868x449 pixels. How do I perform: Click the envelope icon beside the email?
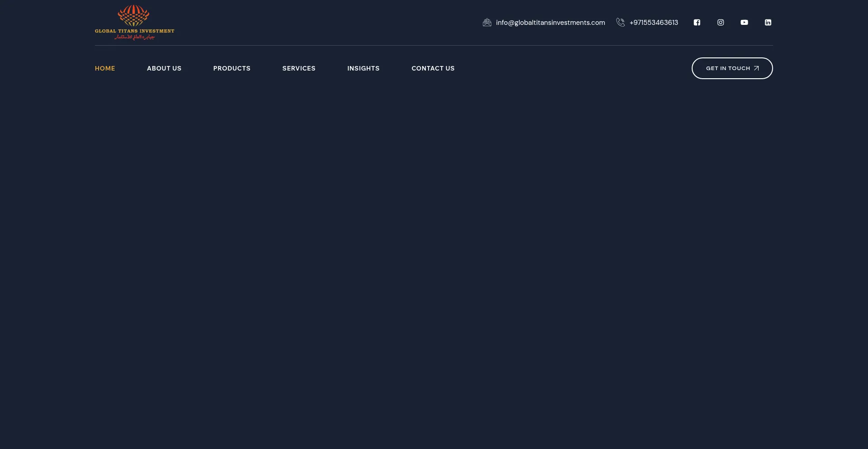pyautogui.click(x=487, y=23)
